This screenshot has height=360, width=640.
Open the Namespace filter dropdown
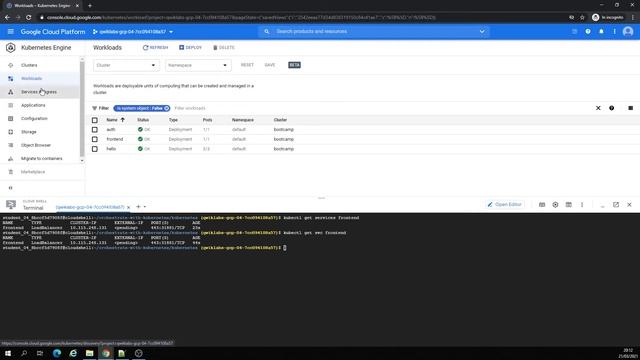coord(198,65)
